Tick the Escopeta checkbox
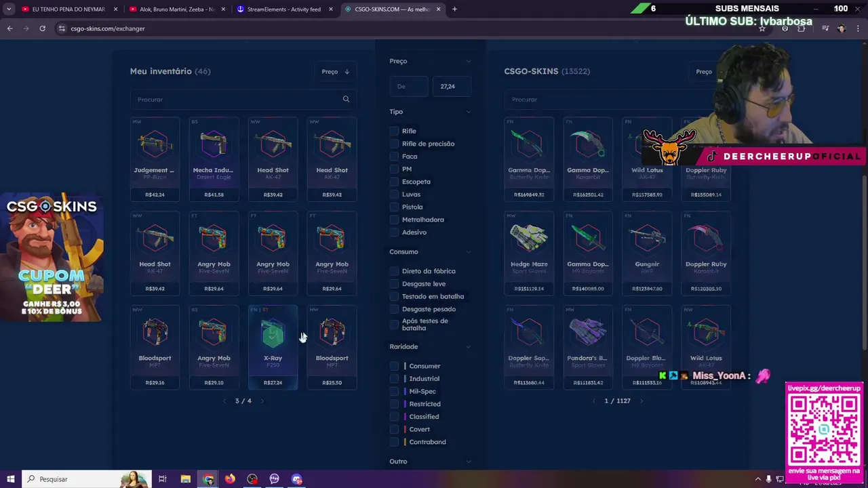The height and width of the screenshot is (488, 868). pos(394,182)
